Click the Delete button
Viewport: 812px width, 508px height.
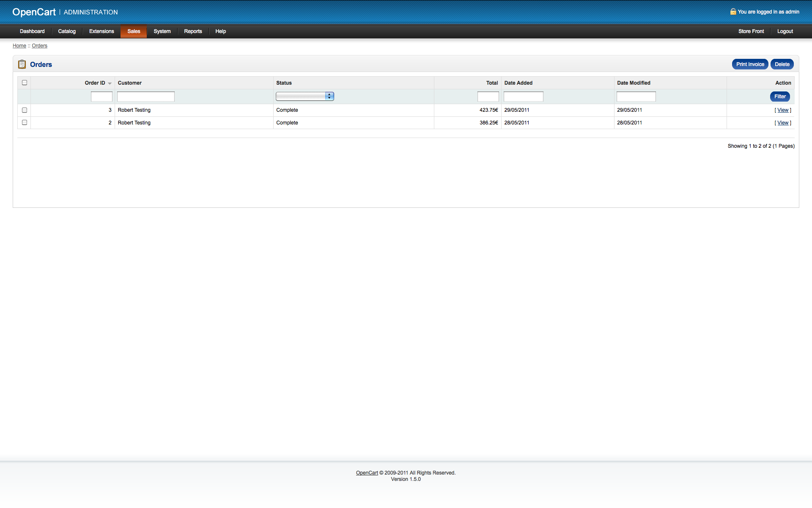[x=782, y=64]
